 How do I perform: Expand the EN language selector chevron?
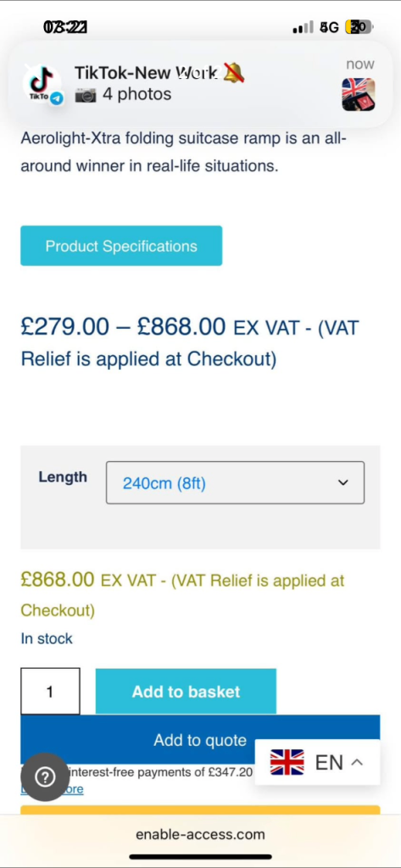point(357,762)
